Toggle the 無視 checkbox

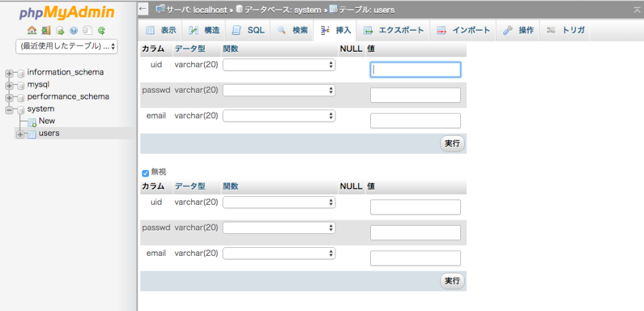(146, 173)
